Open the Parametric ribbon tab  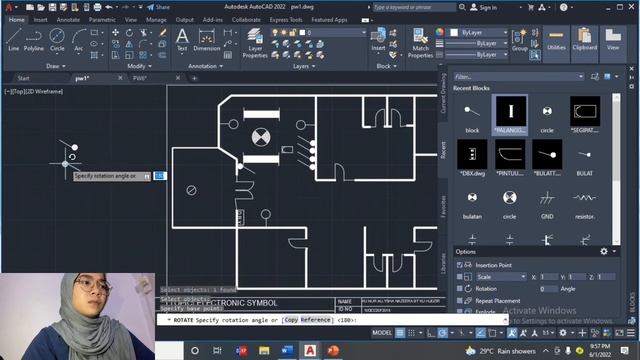pos(102,20)
